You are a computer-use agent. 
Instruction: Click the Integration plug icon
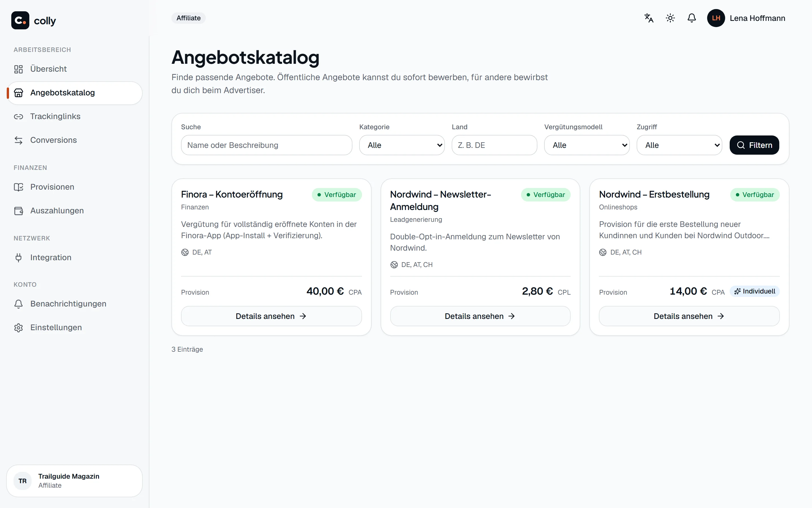point(18,258)
